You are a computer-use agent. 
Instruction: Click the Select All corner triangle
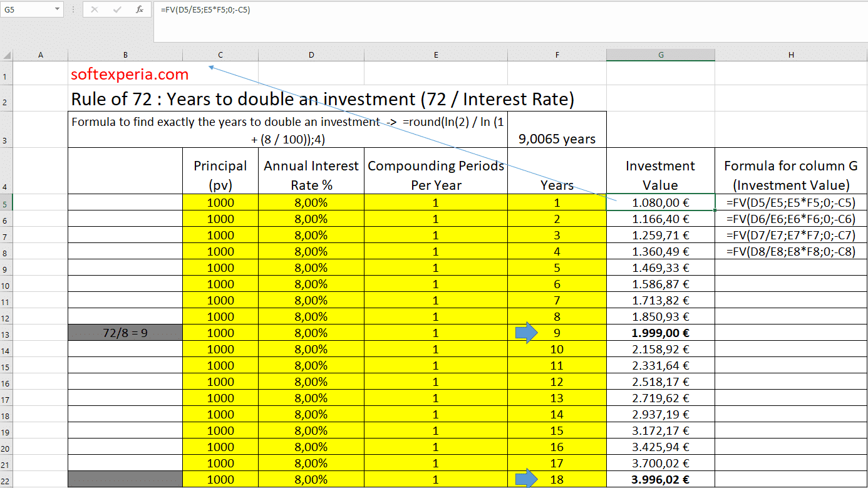7,55
